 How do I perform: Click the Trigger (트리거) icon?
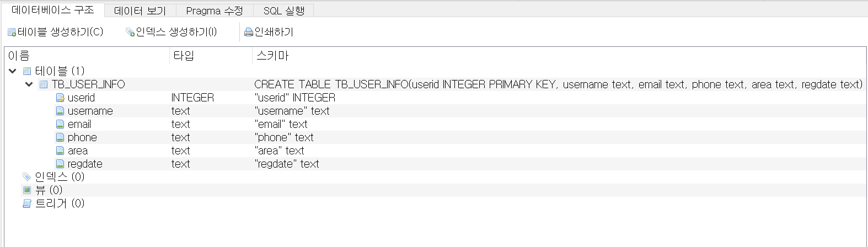tap(26, 203)
